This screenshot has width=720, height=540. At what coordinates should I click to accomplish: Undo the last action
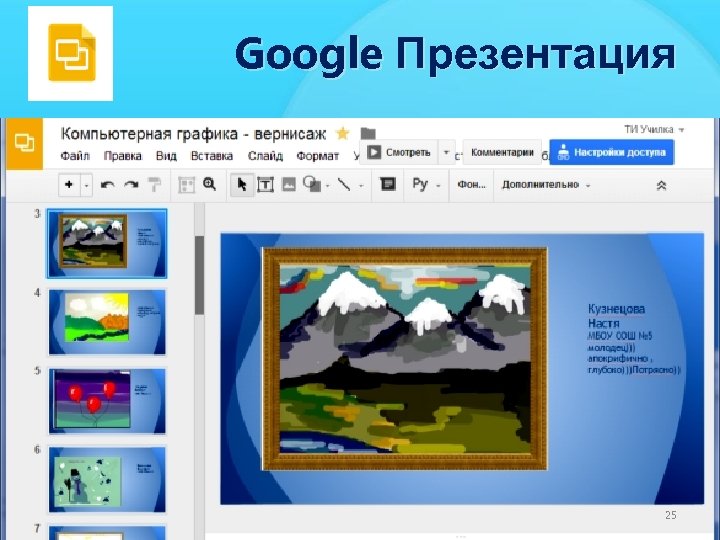(107, 185)
